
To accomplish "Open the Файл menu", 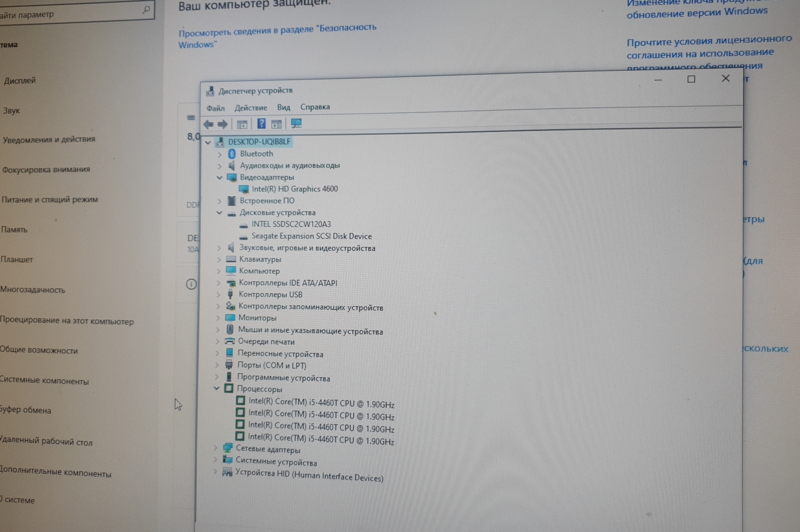I will pos(215,108).
